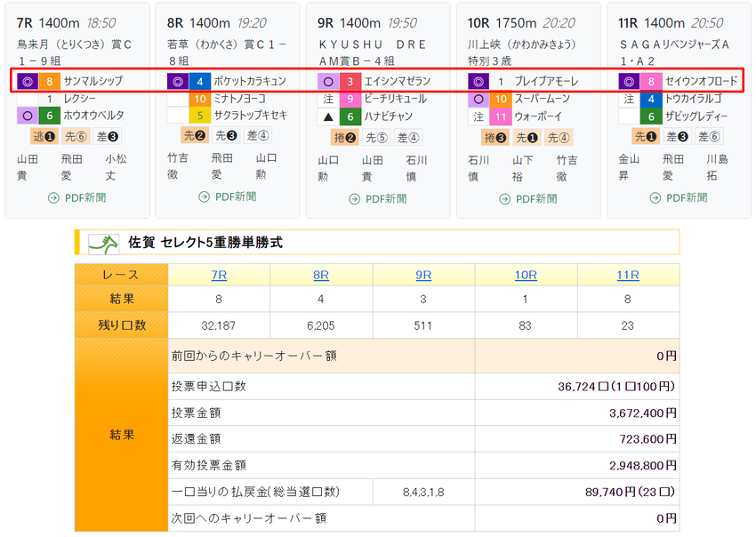
Task: Open PDF新聞 link for 11R race
Action: pos(679,197)
